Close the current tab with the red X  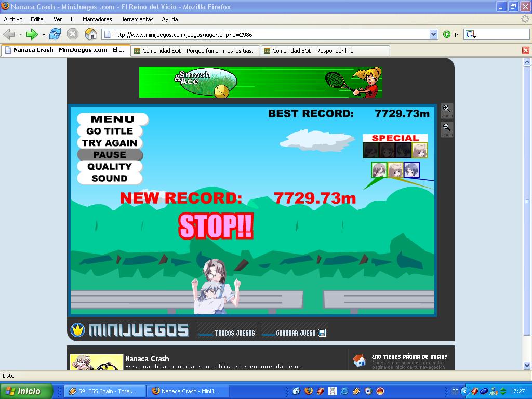click(x=526, y=50)
